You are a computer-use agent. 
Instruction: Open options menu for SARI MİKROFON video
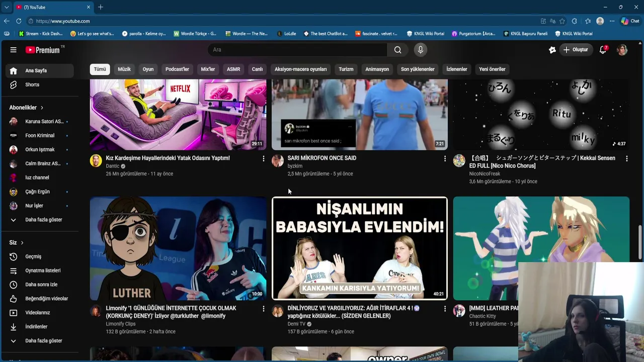click(445, 158)
